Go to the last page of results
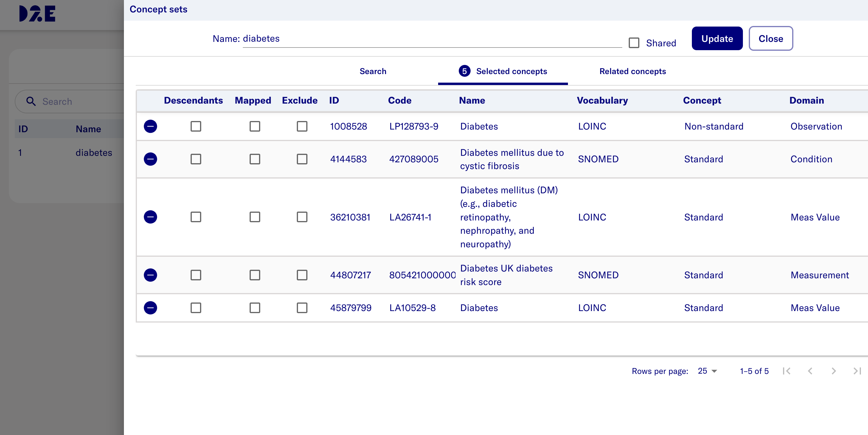This screenshot has height=435, width=868. click(857, 371)
